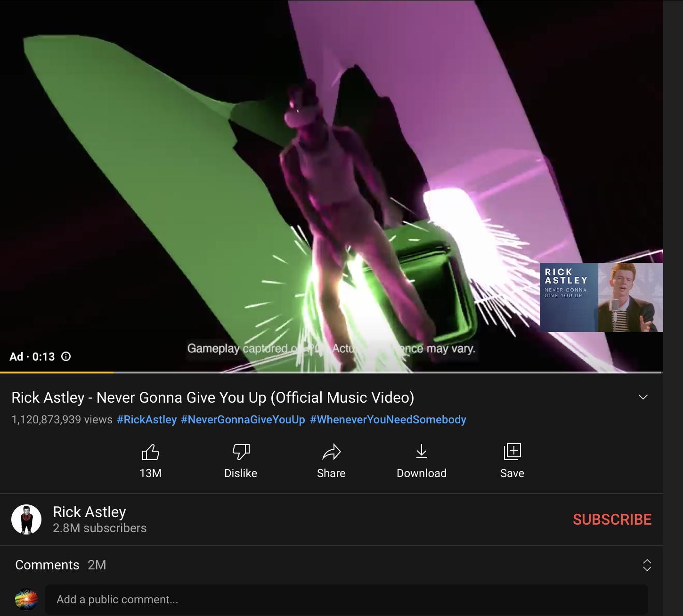The width and height of the screenshot is (683, 616).
Task: Save video to playlist icon
Action: pos(512,452)
